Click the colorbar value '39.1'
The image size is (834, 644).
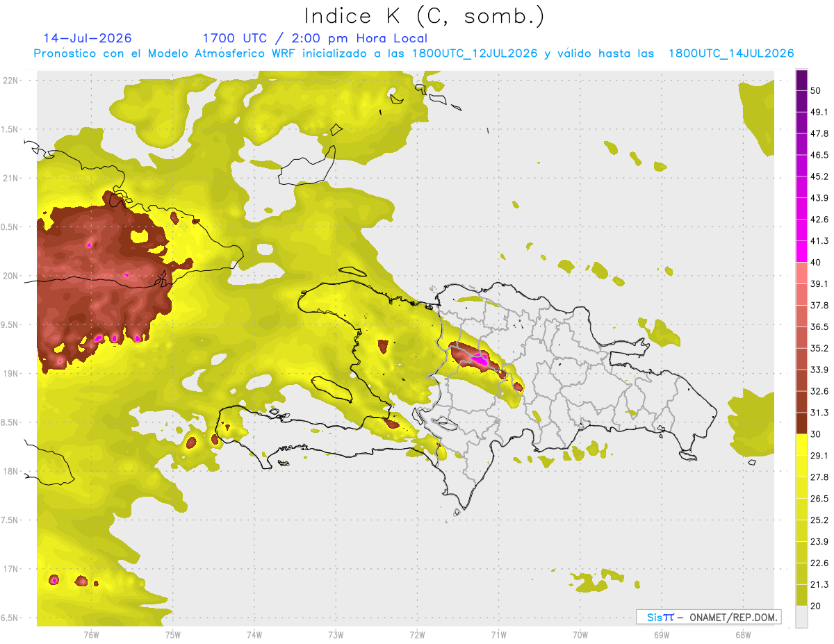(819, 283)
